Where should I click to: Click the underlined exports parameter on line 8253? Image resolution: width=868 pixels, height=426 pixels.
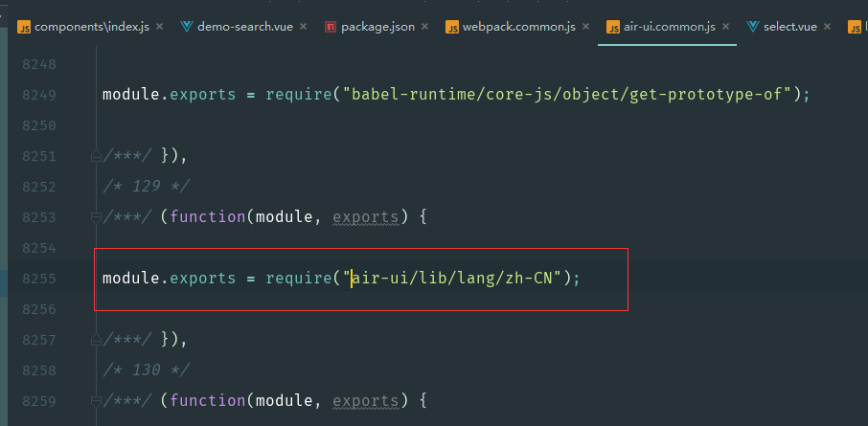point(365,217)
